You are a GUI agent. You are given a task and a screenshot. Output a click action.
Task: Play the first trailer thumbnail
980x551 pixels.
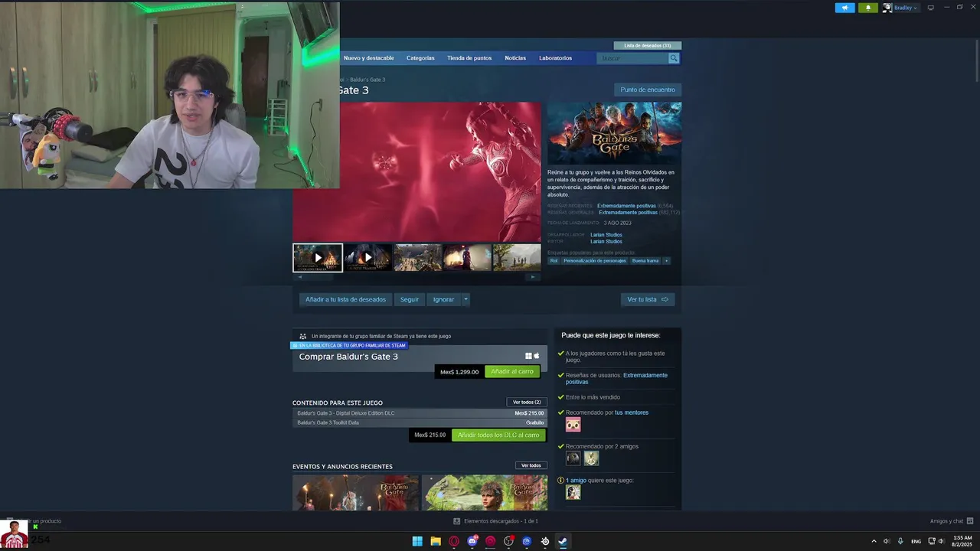318,258
